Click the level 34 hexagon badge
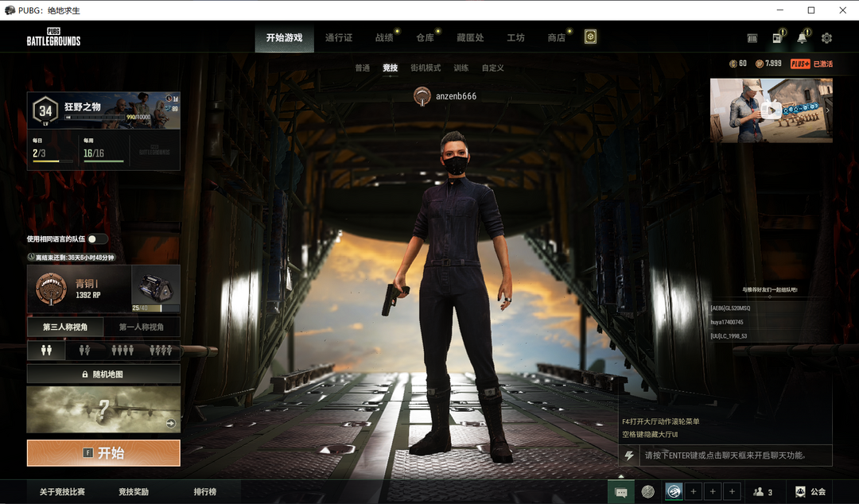This screenshot has height=504, width=859. point(45,111)
